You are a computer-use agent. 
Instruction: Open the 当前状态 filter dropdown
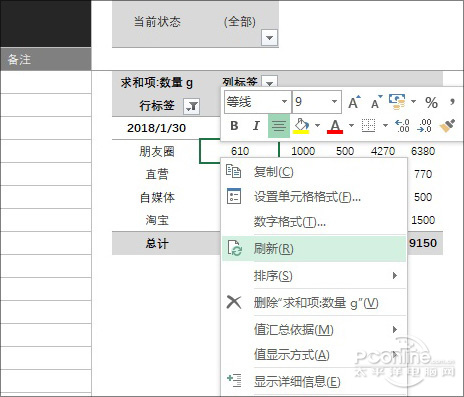tap(269, 38)
